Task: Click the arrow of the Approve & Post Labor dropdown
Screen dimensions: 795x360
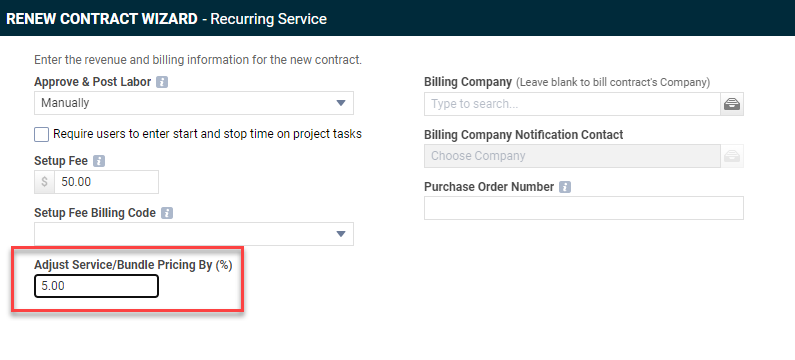Action: 341,103
